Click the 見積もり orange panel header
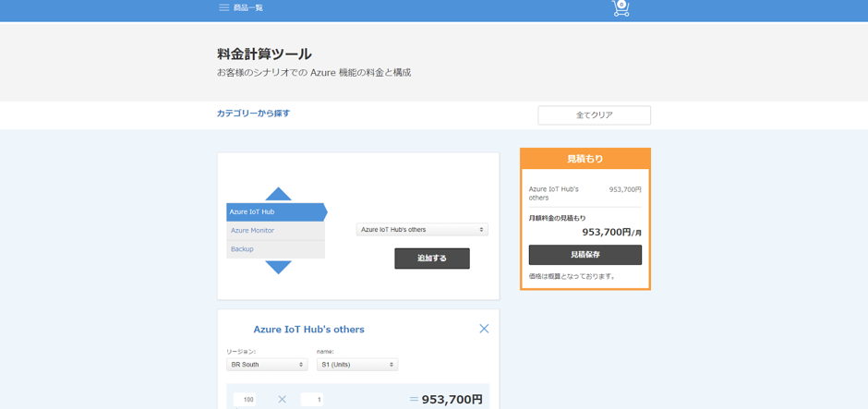 585,159
